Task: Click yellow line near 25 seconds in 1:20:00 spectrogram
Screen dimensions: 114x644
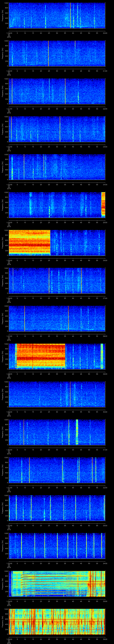Action: 48,53
